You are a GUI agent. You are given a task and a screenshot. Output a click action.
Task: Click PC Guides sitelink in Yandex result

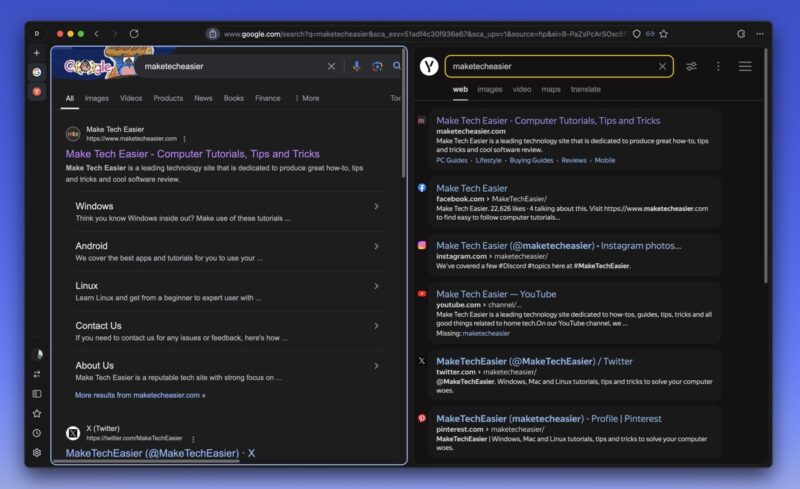pyautogui.click(x=452, y=160)
